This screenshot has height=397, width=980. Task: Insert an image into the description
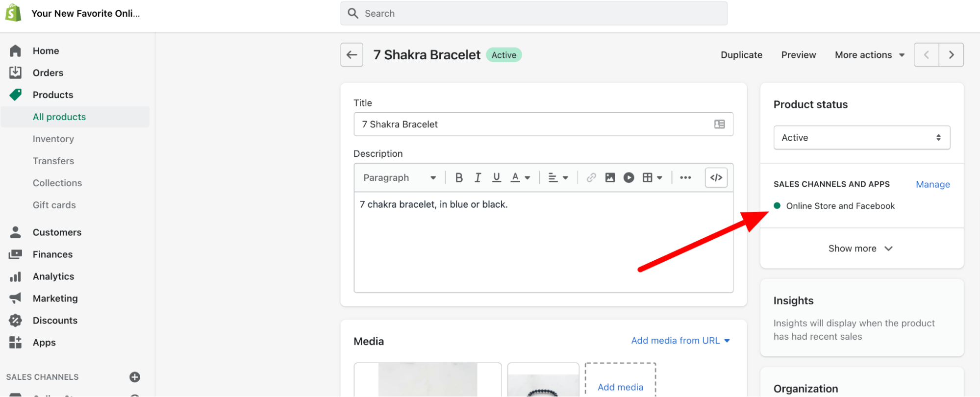(610, 177)
